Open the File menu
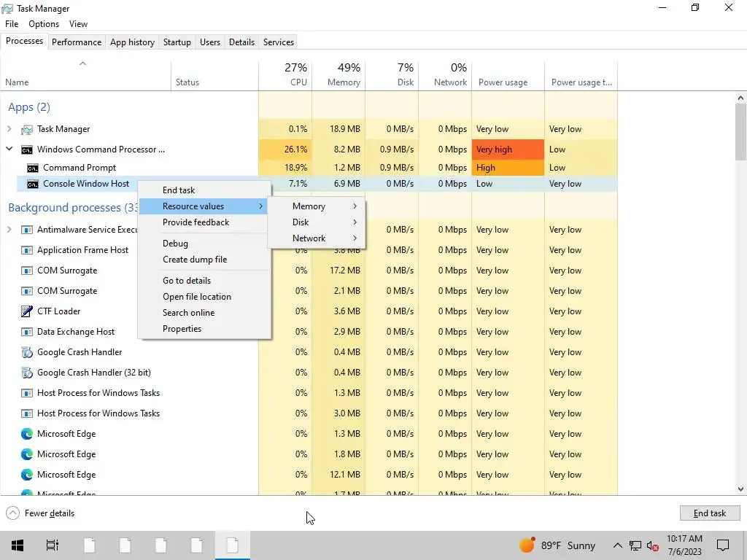 (12, 24)
